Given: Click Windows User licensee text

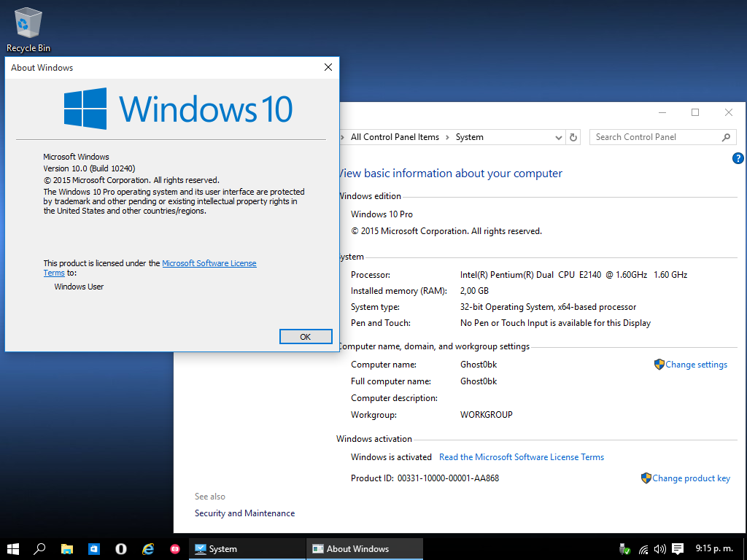Looking at the screenshot, I should point(79,287).
